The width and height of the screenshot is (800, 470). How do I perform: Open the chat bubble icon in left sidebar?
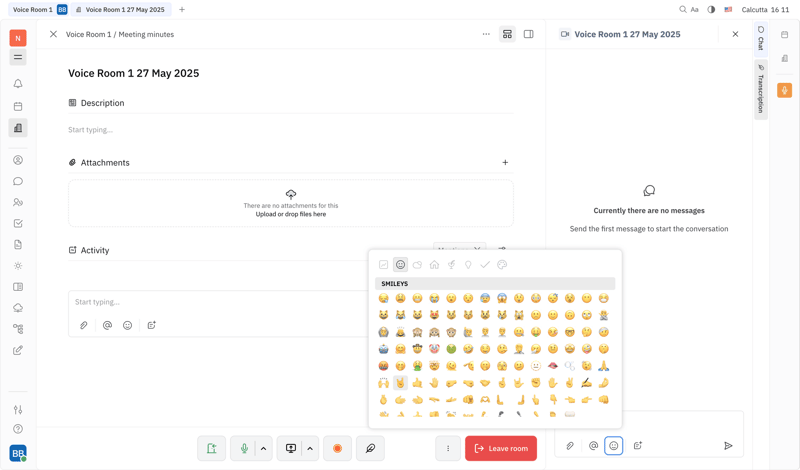pos(18,181)
